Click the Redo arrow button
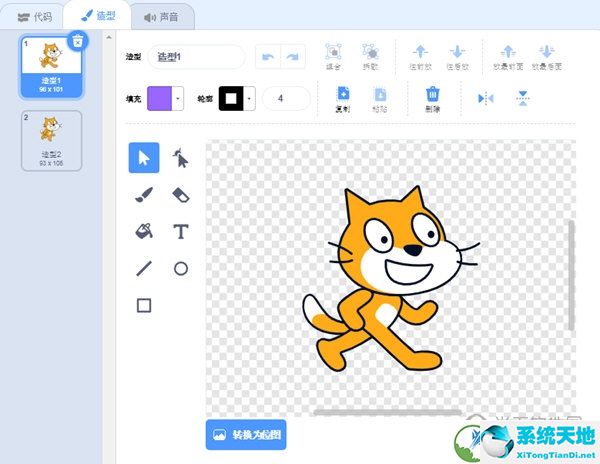Image resolution: width=600 pixels, height=464 pixels. pyautogui.click(x=293, y=57)
